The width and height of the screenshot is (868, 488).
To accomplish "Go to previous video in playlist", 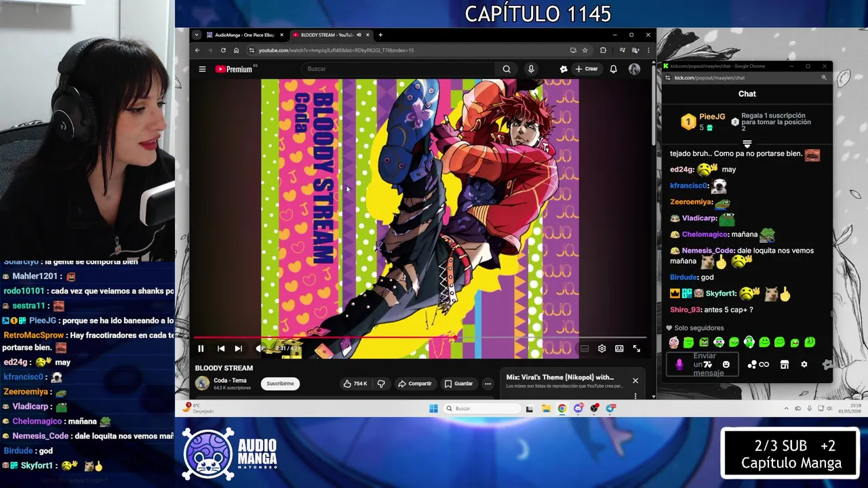I will pos(220,348).
